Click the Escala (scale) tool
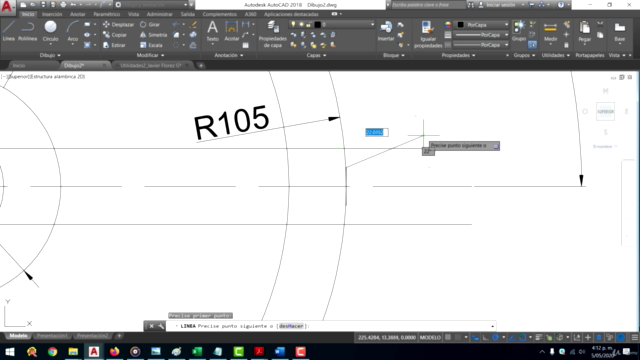 151,45
